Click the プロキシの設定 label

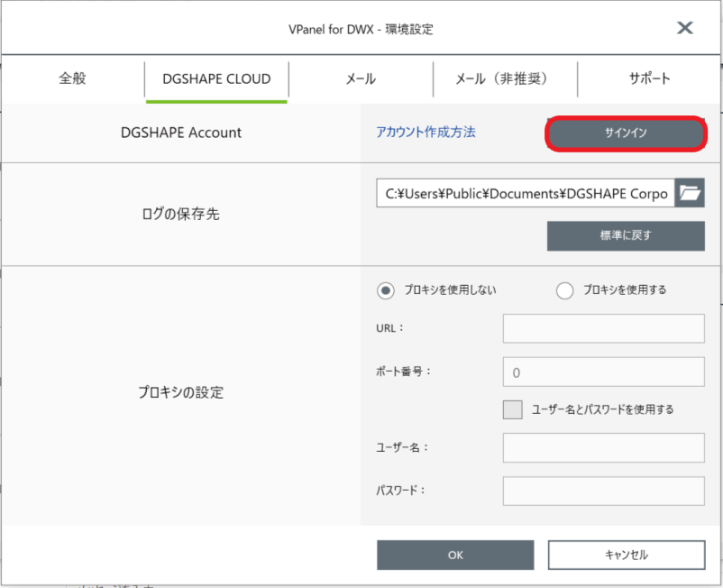pos(180,392)
